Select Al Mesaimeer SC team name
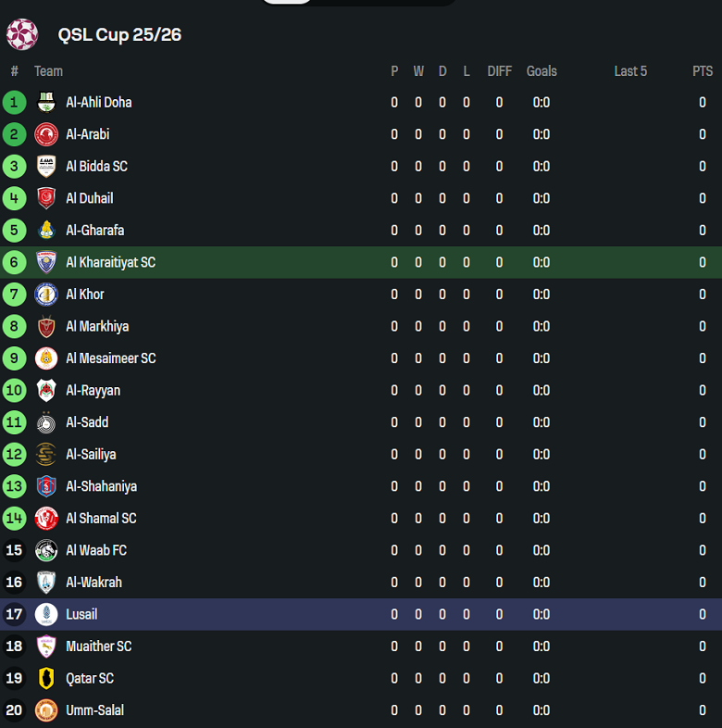 click(x=110, y=358)
